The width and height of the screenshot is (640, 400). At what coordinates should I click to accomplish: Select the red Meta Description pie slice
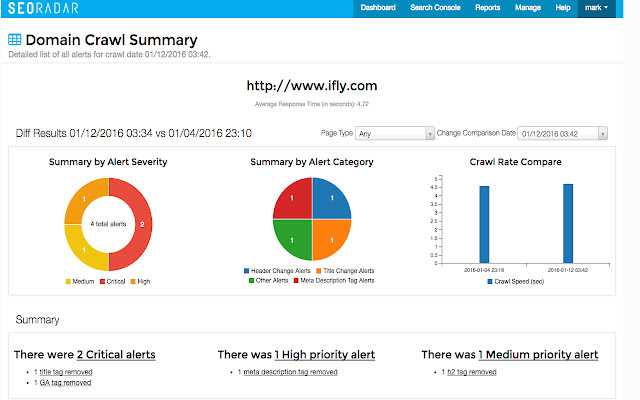(x=293, y=199)
